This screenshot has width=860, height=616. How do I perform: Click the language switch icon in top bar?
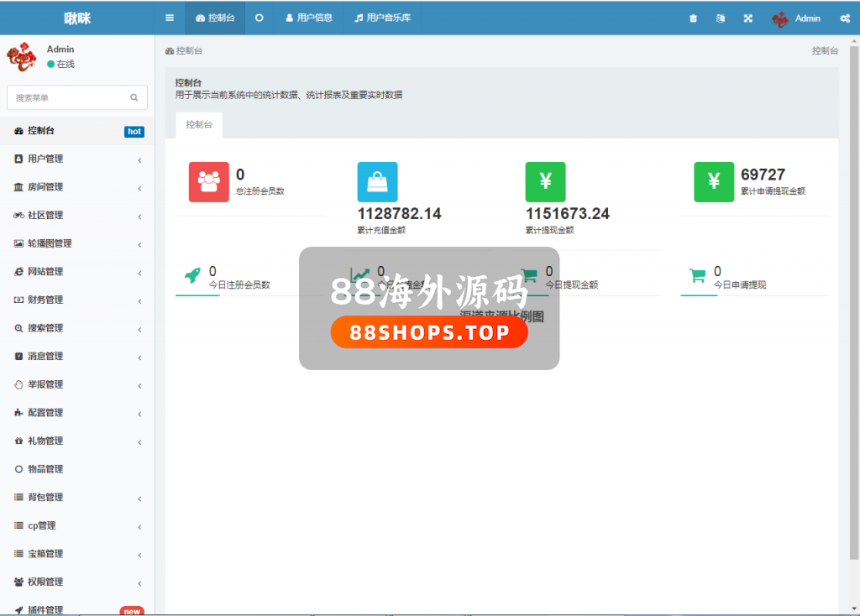(720, 18)
